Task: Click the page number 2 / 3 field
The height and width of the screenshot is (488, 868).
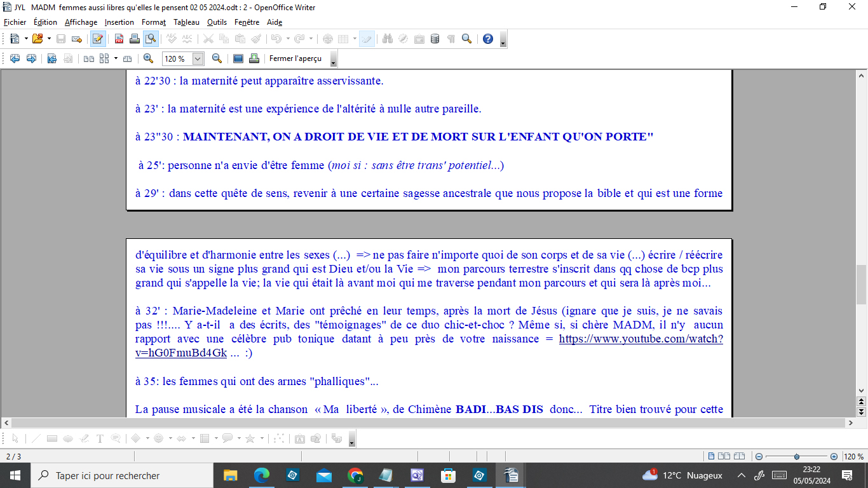Action: (x=14, y=456)
